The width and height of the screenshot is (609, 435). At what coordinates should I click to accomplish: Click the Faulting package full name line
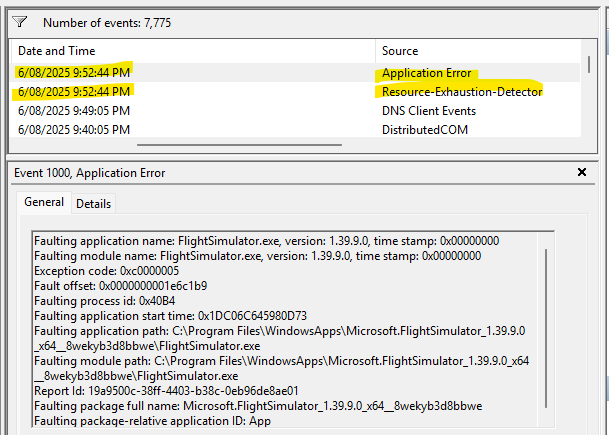(x=257, y=405)
